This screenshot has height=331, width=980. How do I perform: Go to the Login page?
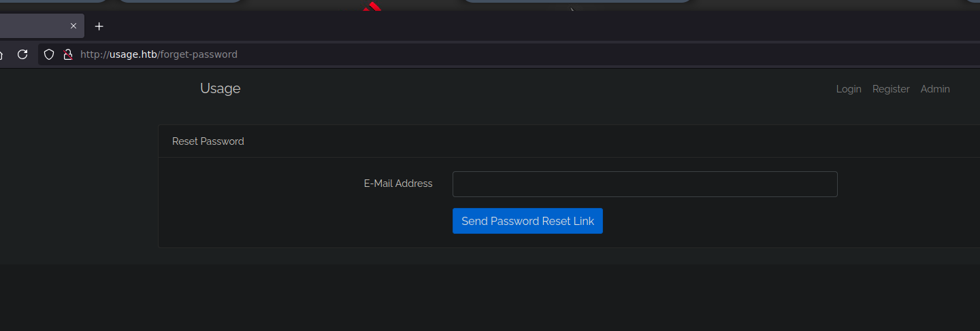tap(849, 89)
